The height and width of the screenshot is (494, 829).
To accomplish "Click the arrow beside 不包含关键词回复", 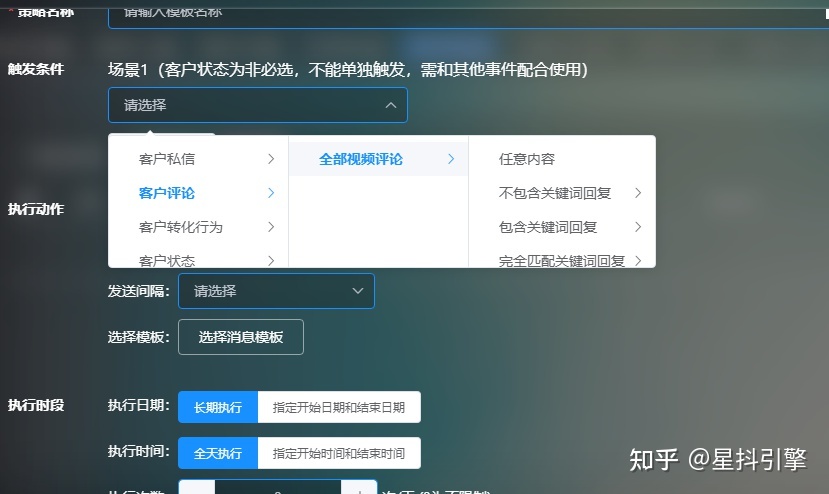I will click(x=638, y=193).
